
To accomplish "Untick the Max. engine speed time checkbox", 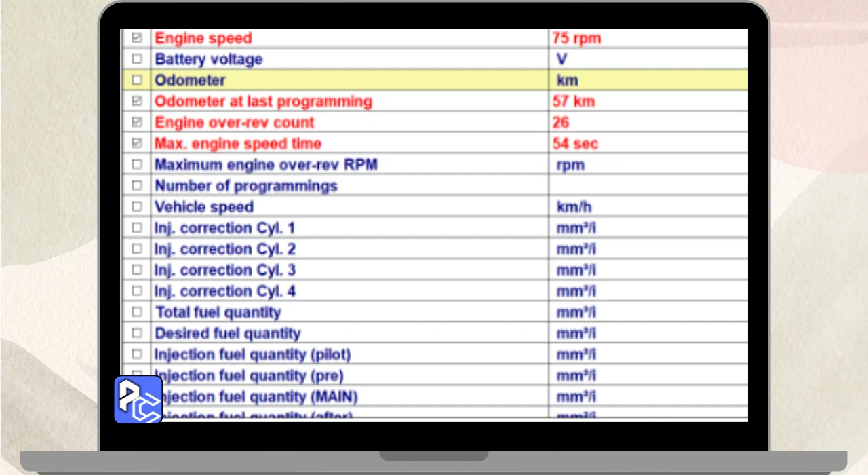I will coord(137,143).
